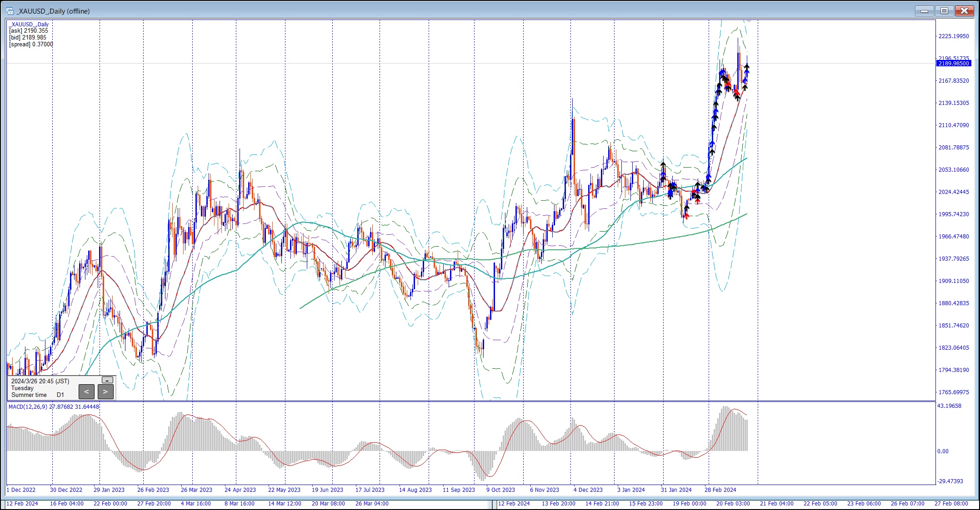Click the 26 Mar 04:00 bottom strip label

[x=372, y=504]
